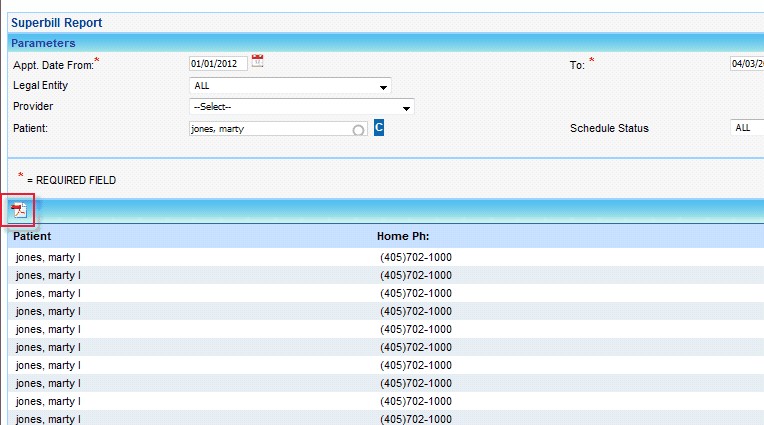
Task: Export the report using the PDF icon
Action: coord(19,209)
